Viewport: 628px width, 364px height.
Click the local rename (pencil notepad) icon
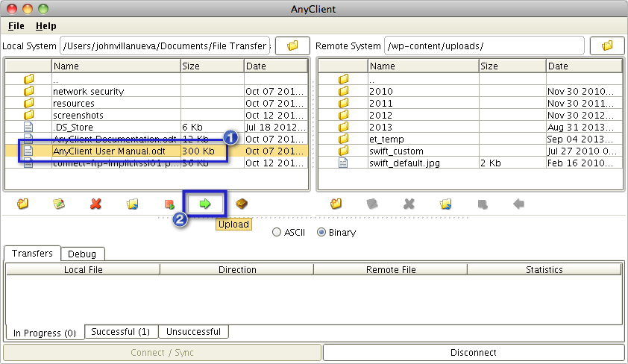[59, 204]
